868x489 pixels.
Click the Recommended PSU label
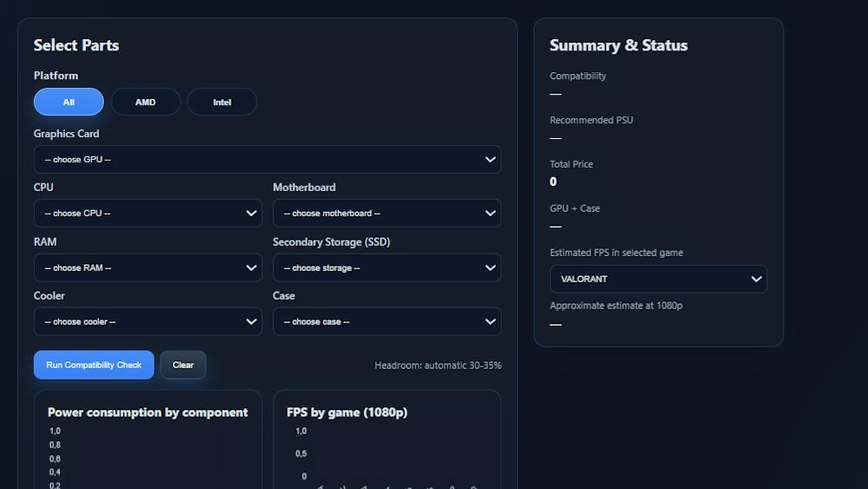point(591,120)
